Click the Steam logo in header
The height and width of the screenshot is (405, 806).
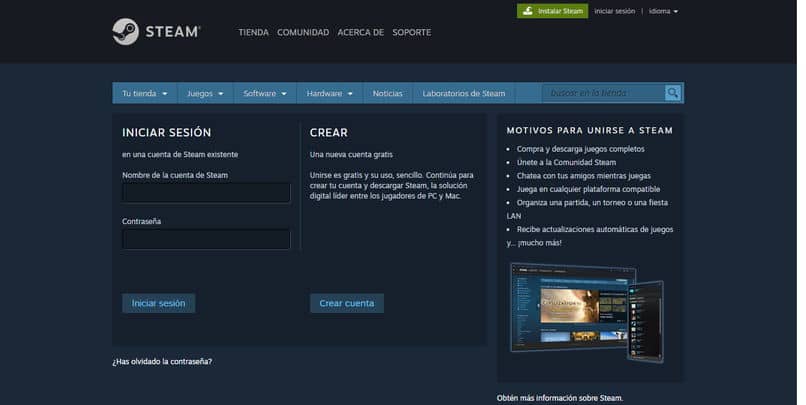pyautogui.click(x=156, y=32)
